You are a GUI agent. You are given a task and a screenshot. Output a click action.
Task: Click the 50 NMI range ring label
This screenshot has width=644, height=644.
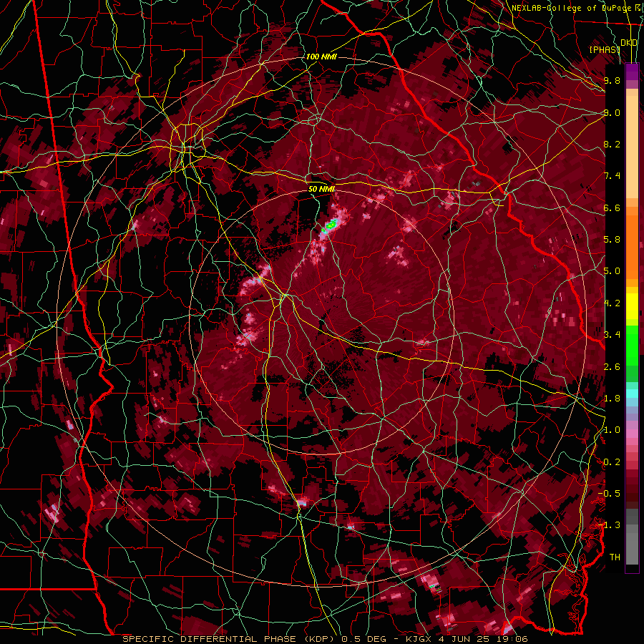pos(321,190)
